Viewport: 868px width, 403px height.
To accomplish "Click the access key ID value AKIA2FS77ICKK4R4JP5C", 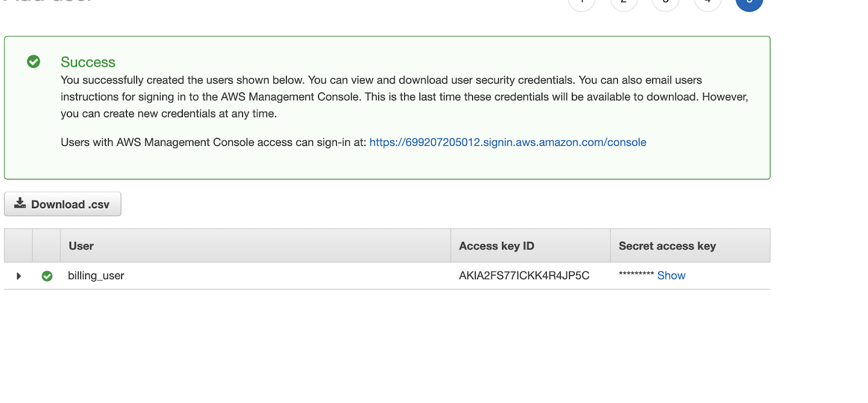I will click(x=524, y=276).
